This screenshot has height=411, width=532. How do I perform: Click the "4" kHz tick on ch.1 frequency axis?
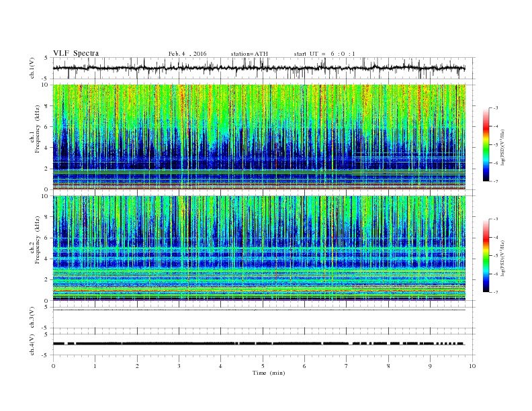47,148
